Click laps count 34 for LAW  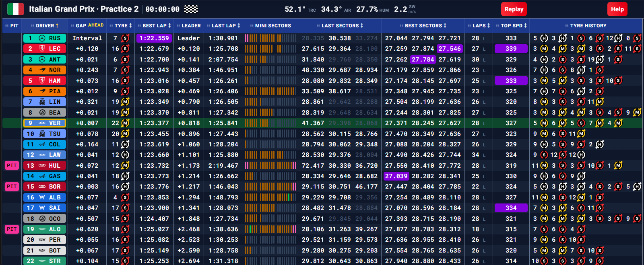(x=475, y=155)
